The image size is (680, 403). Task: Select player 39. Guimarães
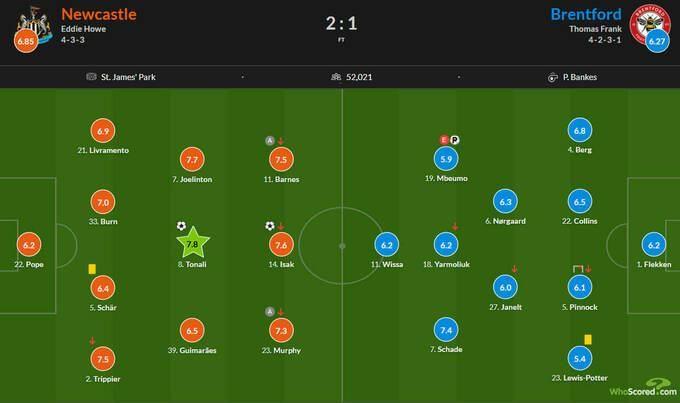pos(192,350)
